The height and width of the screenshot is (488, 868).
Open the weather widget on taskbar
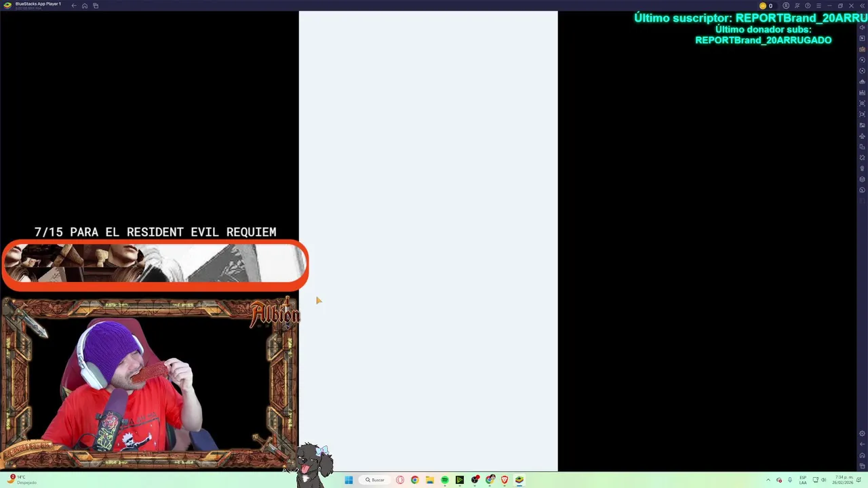(22, 480)
